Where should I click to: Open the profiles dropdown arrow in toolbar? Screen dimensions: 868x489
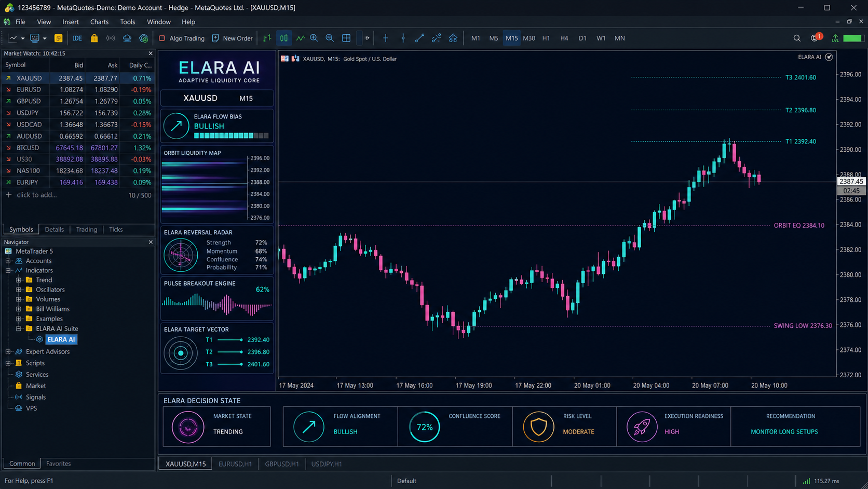tap(45, 38)
